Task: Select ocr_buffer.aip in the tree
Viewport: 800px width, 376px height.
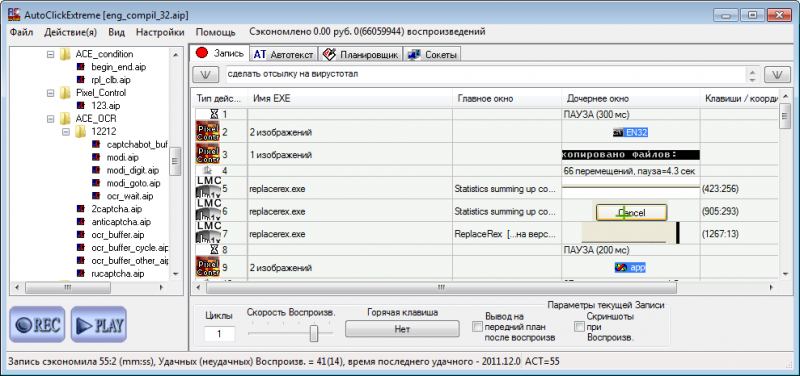Action: (118, 235)
